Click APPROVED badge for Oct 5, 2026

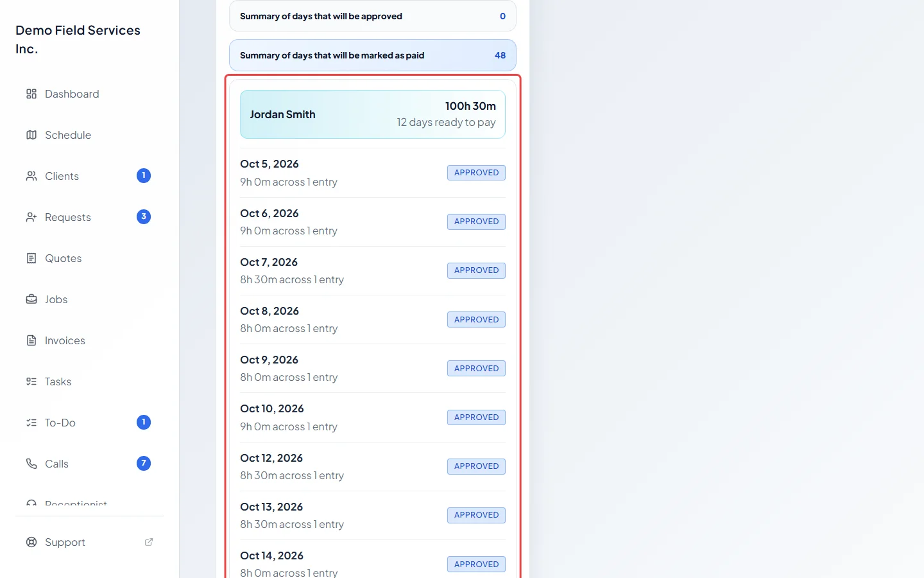476,173
